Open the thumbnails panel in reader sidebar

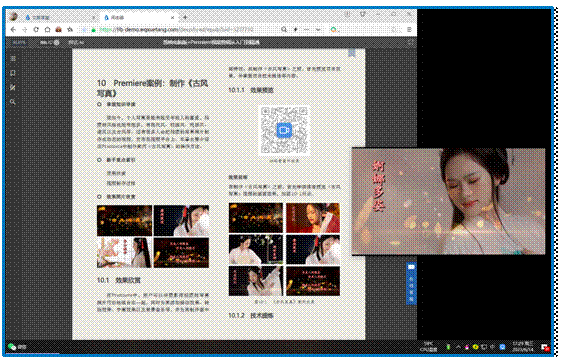(x=13, y=59)
